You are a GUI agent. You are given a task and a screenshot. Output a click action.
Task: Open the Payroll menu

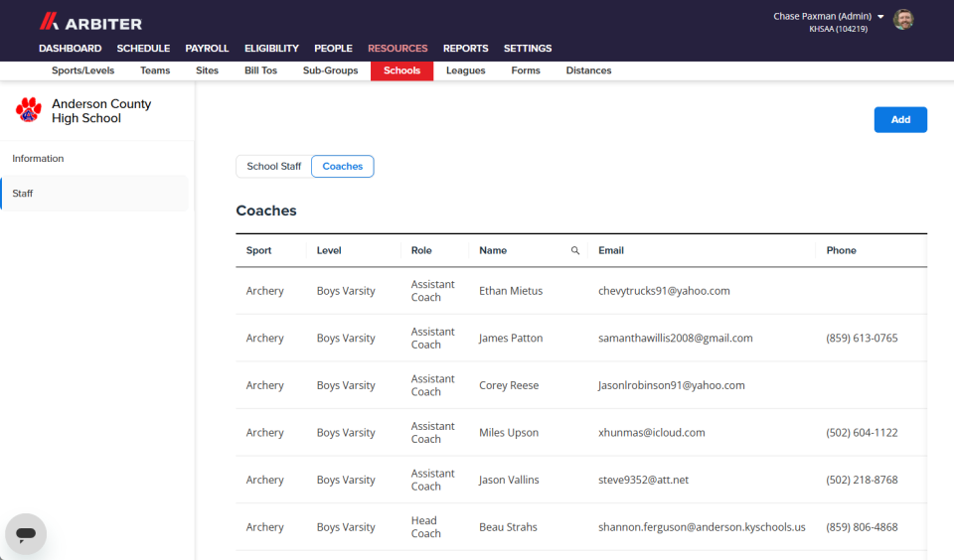pos(207,48)
